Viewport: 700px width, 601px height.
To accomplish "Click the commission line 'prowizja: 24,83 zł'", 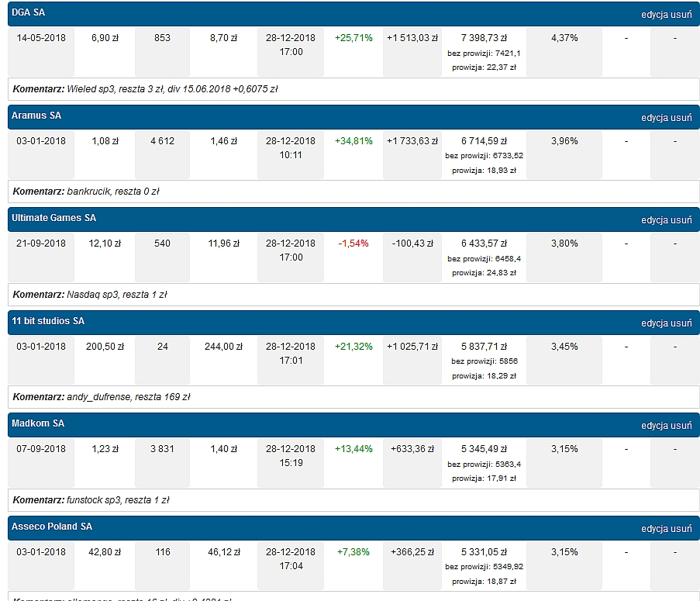I will pos(484,273).
